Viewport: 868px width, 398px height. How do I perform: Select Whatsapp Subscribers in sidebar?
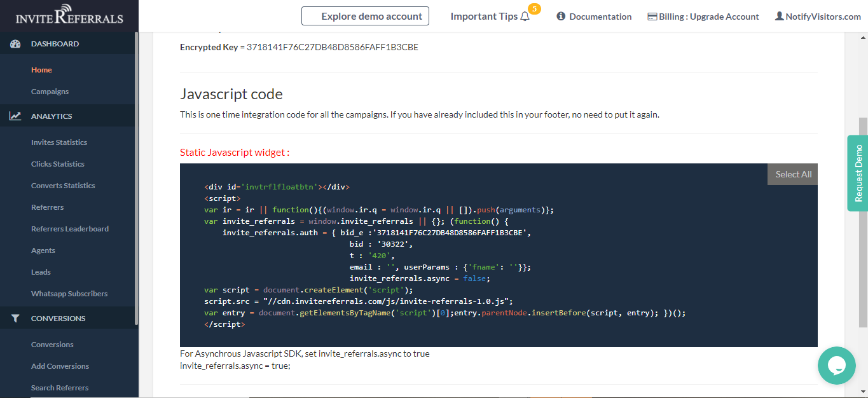tap(69, 294)
